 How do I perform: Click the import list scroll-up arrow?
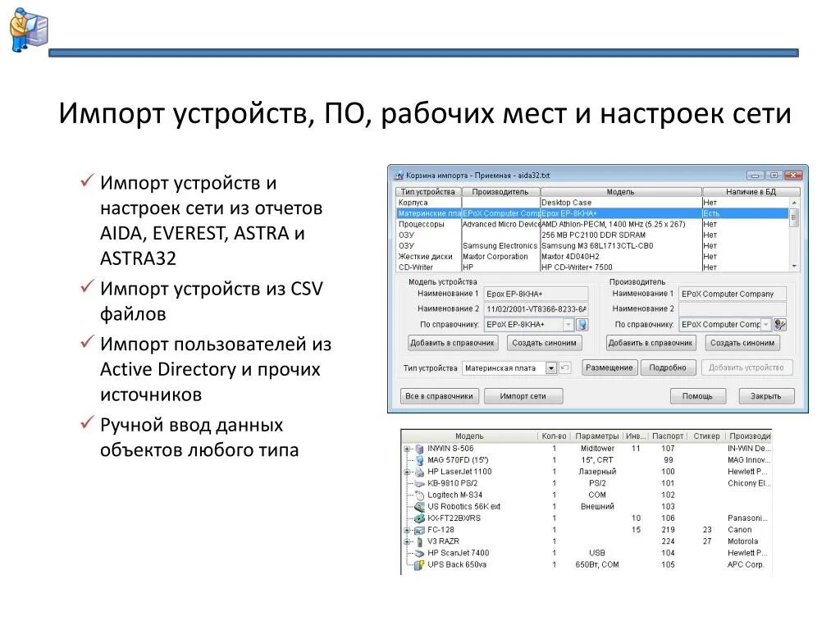(794, 203)
